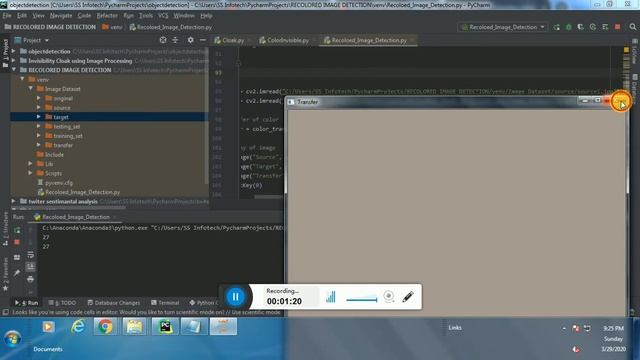
Task: Click Use scientific mode link in status bar
Action: coord(256,312)
